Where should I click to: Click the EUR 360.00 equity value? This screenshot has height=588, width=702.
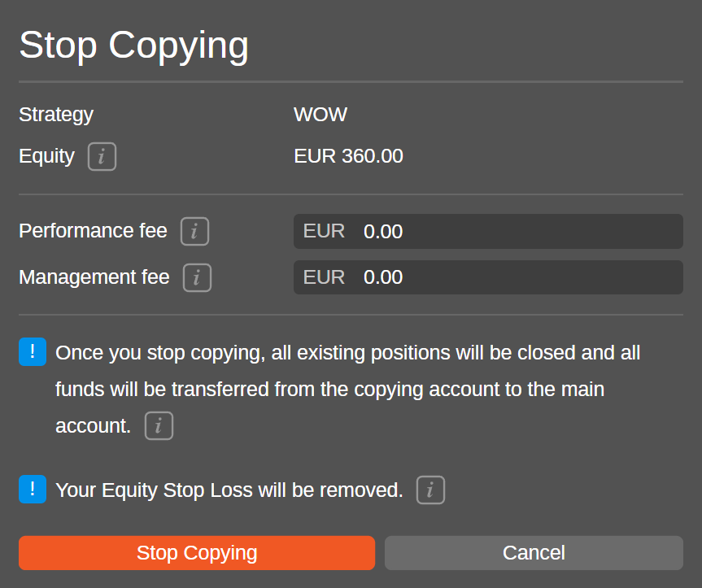348,156
